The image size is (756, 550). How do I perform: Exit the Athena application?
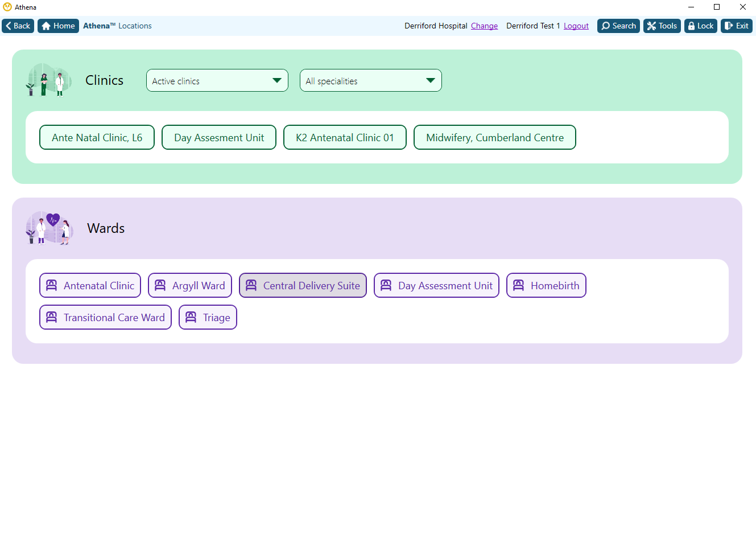pos(736,26)
